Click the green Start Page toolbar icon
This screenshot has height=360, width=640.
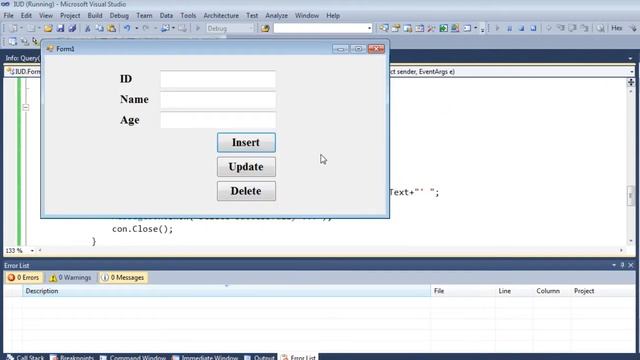443,28
